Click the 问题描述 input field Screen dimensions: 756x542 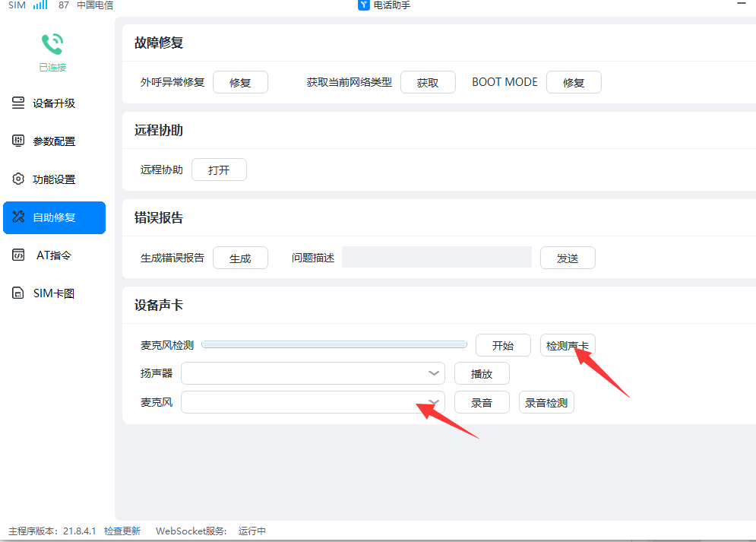point(437,257)
